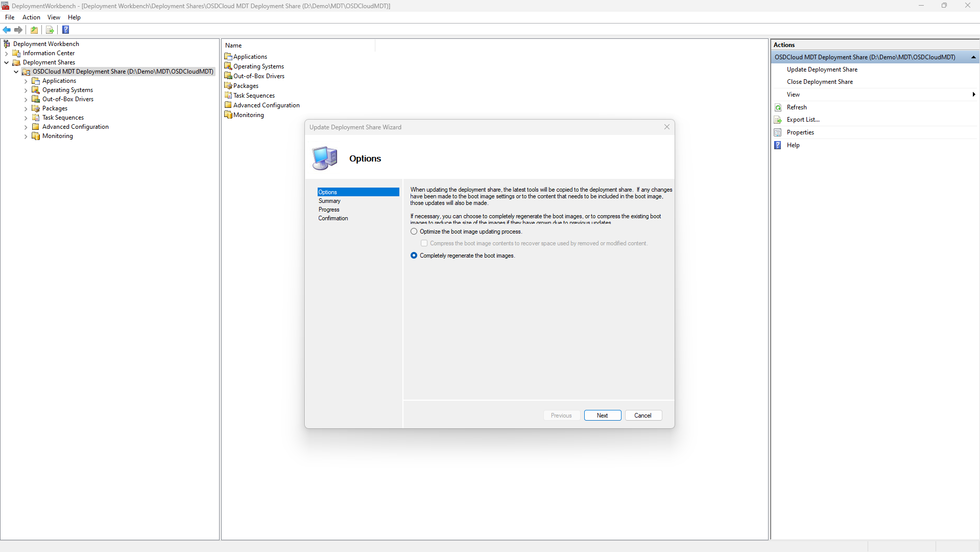Cancel the Update Deployment Share Wizard
This screenshot has height=552, width=980.
coord(643,416)
